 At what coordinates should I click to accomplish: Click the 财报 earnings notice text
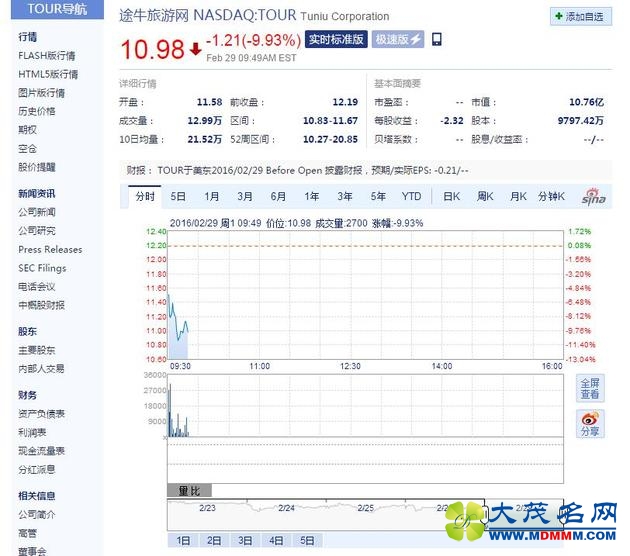(297, 170)
